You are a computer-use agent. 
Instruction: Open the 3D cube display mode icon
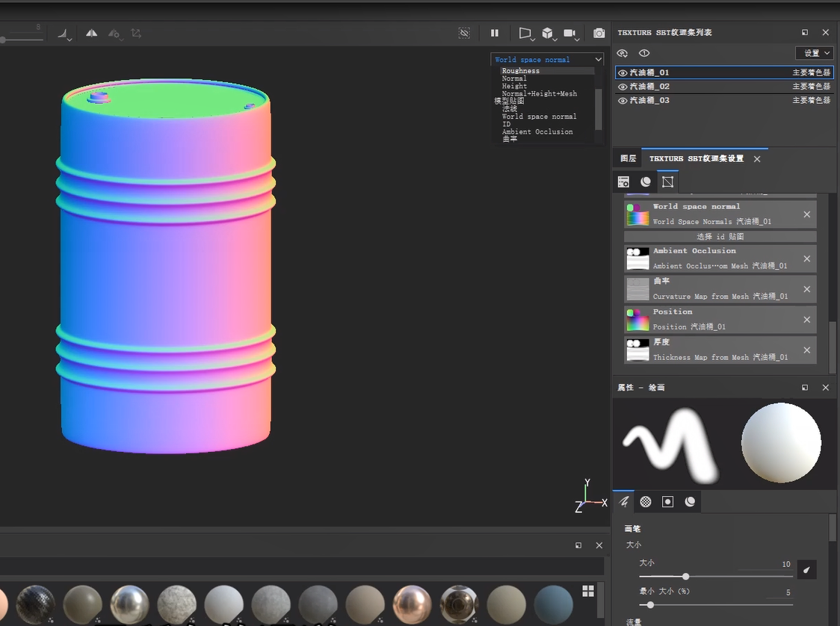548,33
